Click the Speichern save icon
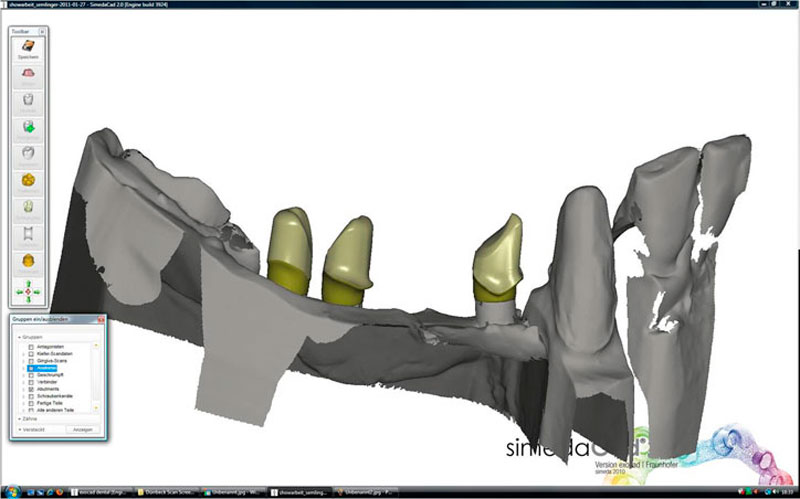This screenshot has width=800, height=499. pyautogui.click(x=29, y=48)
